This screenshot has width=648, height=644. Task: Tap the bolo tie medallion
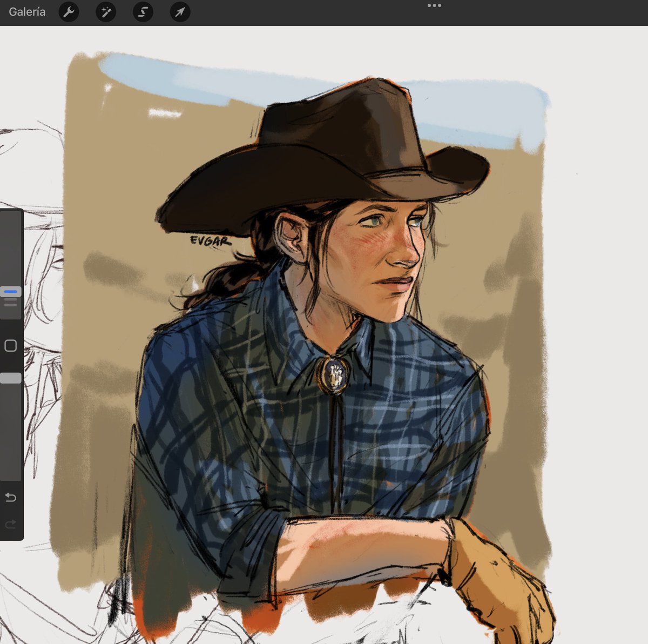(334, 373)
